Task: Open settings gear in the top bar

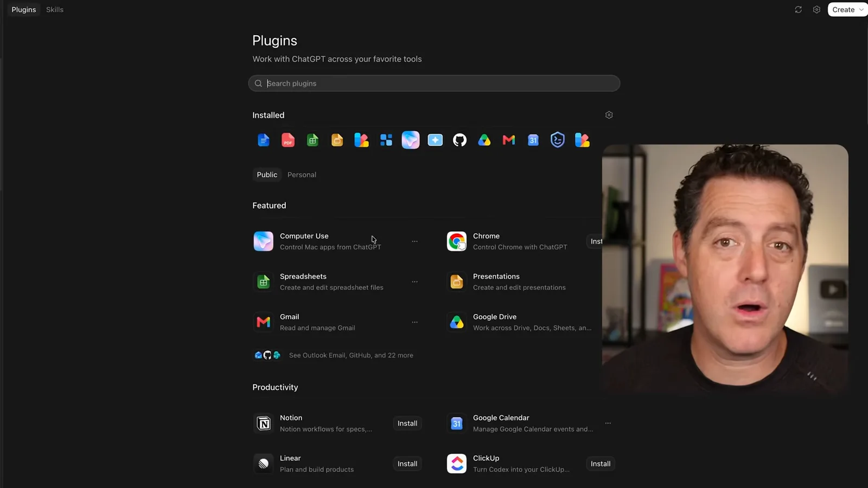Action: (816, 10)
